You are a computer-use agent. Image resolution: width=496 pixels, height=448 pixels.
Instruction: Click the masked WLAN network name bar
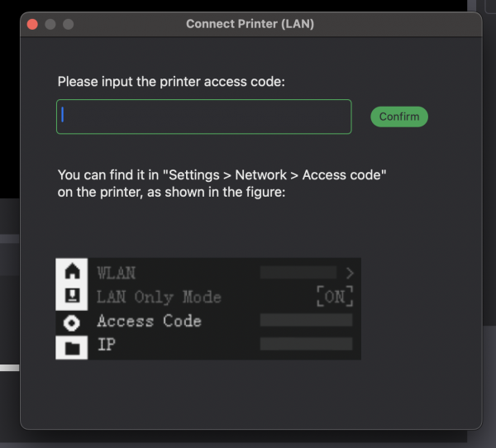tap(298, 272)
